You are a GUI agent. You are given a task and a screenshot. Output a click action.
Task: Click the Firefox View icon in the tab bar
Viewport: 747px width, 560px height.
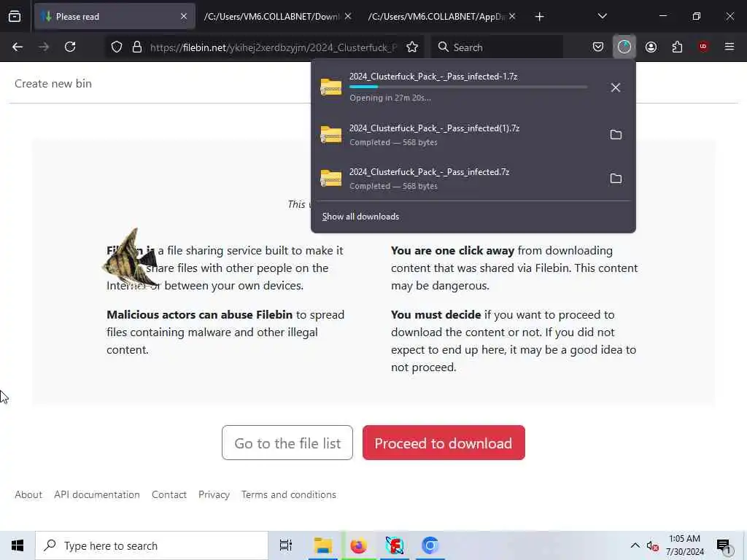(x=15, y=16)
